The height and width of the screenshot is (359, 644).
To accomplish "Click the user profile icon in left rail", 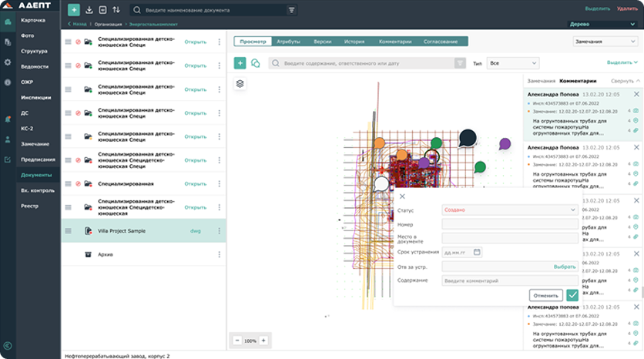I will [8, 139].
